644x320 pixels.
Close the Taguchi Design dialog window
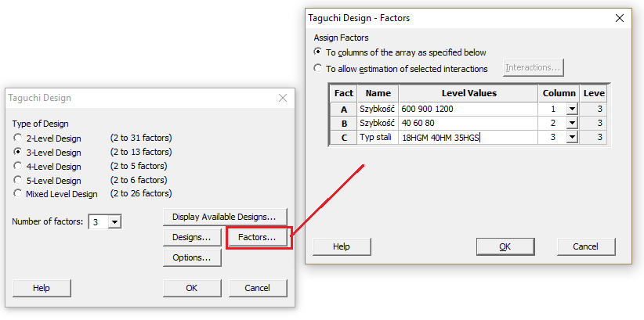point(283,98)
